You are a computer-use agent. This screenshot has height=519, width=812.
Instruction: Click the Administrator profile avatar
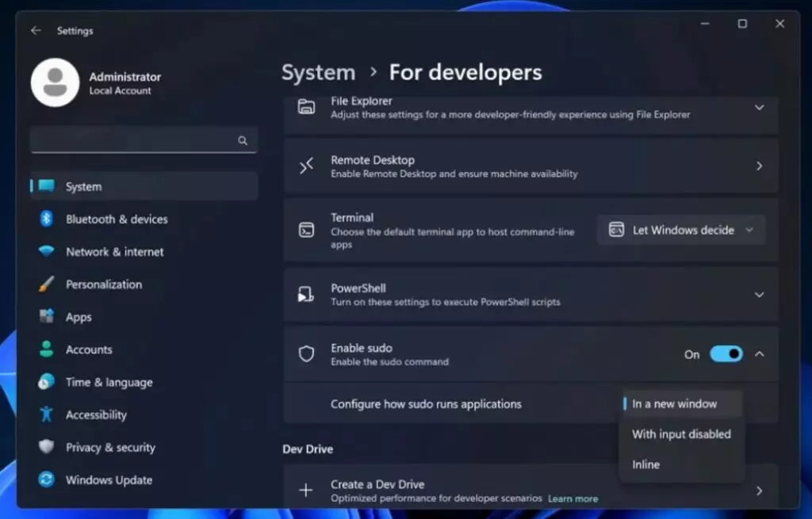coord(55,83)
